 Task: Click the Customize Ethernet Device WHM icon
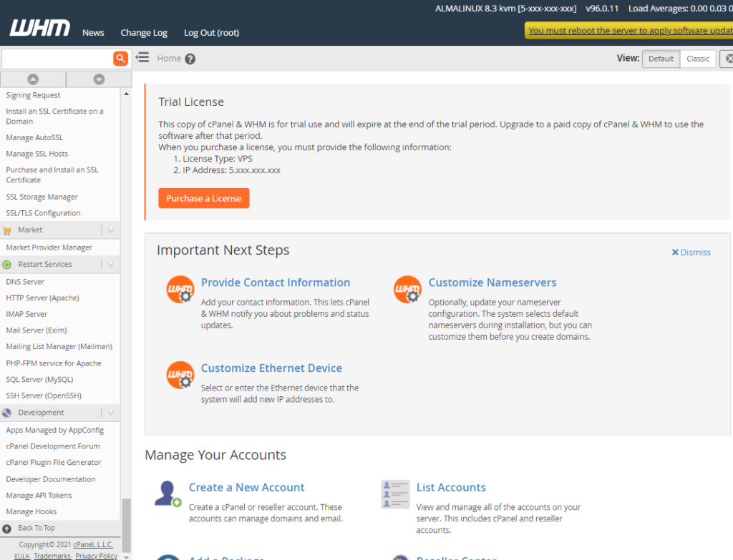click(x=180, y=375)
